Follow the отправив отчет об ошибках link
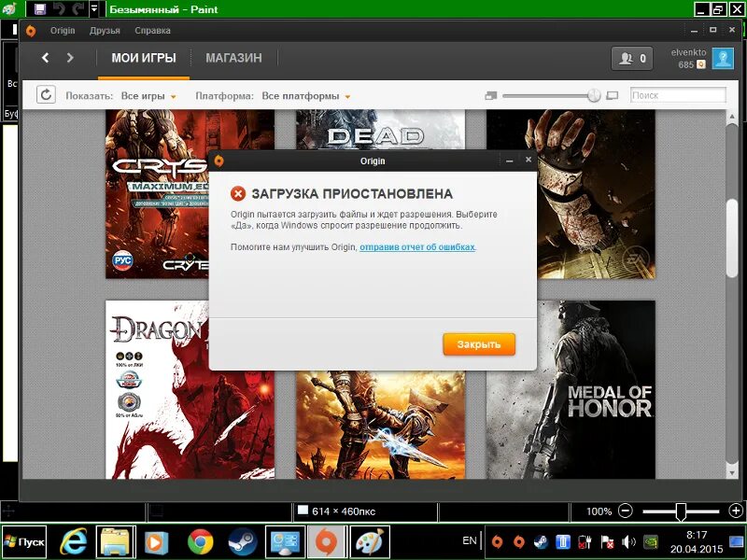This screenshot has height=560, width=747. pyautogui.click(x=417, y=247)
